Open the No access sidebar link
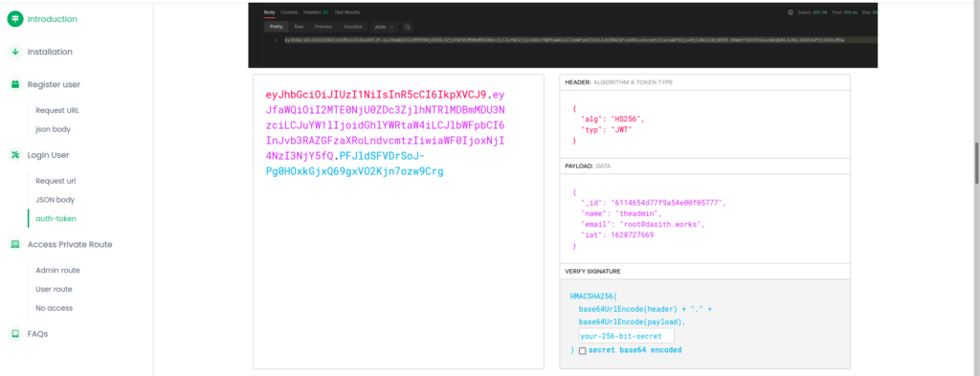 (x=55, y=308)
